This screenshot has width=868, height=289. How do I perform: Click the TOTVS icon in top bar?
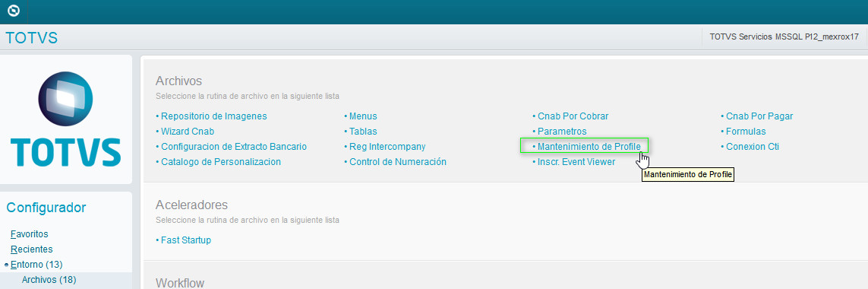coord(13,11)
